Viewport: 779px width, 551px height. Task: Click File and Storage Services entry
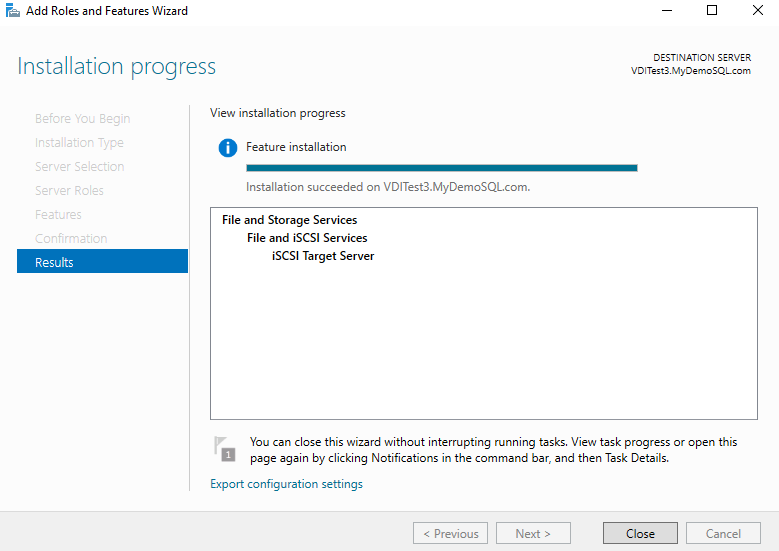[x=289, y=220]
